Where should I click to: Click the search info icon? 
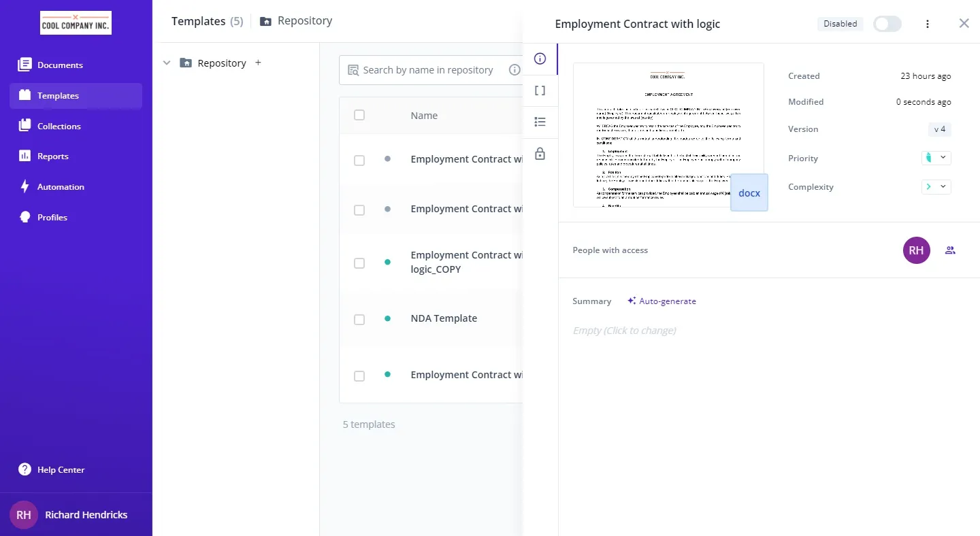pyautogui.click(x=514, y=69)
